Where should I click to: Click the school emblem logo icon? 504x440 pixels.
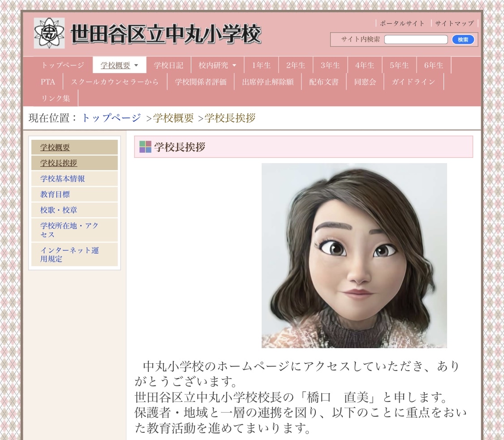[x=49, y=33]
